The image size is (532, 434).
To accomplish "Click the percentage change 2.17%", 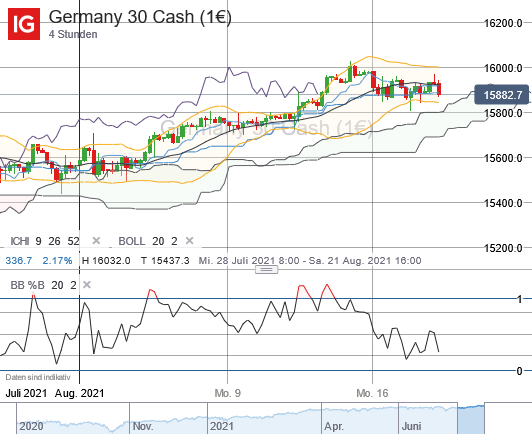I will (57, 261).
